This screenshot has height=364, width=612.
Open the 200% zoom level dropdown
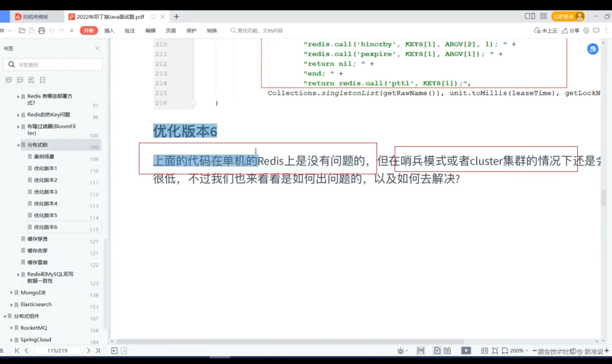click(519, 351)
